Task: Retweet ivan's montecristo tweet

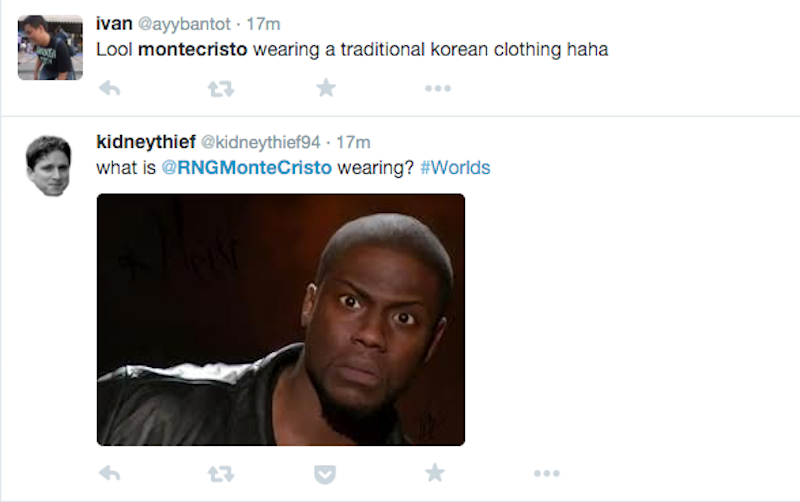Action: coord(221,89)
